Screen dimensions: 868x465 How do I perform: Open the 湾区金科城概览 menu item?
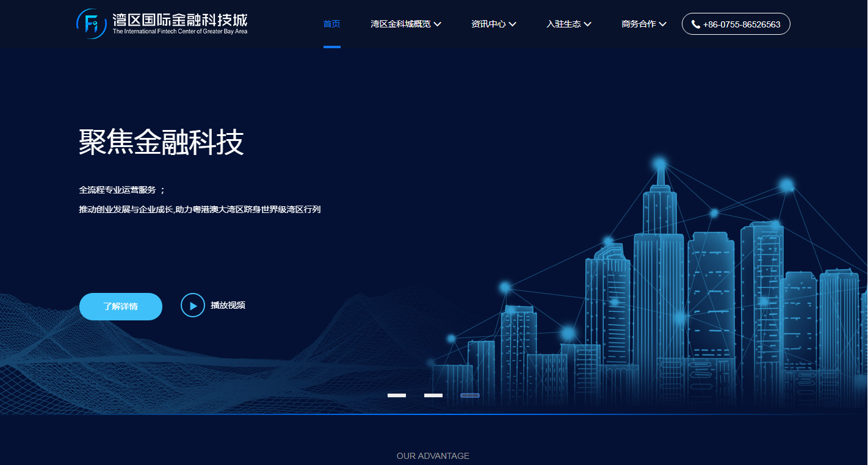[400, 24]
